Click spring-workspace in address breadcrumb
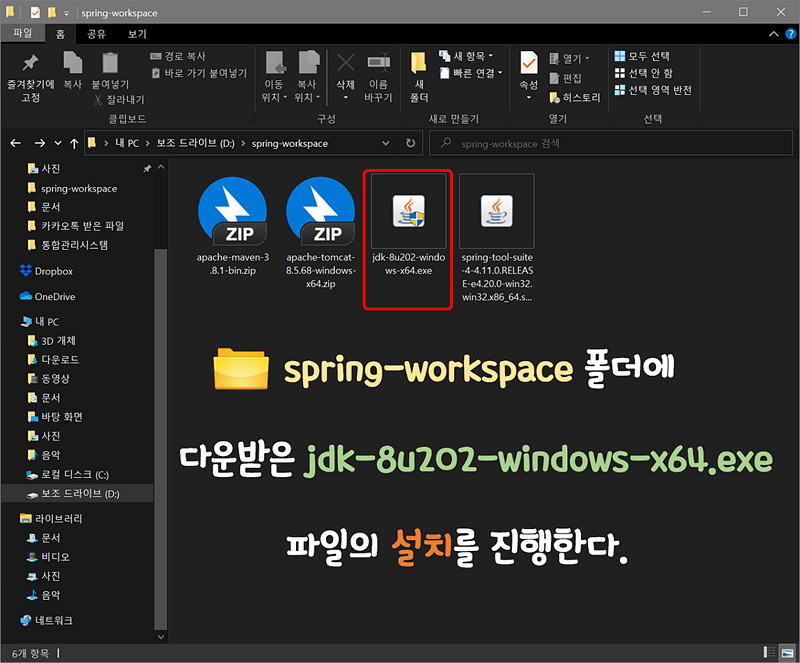Screen dimensions: 800x663 pos(290,143)
